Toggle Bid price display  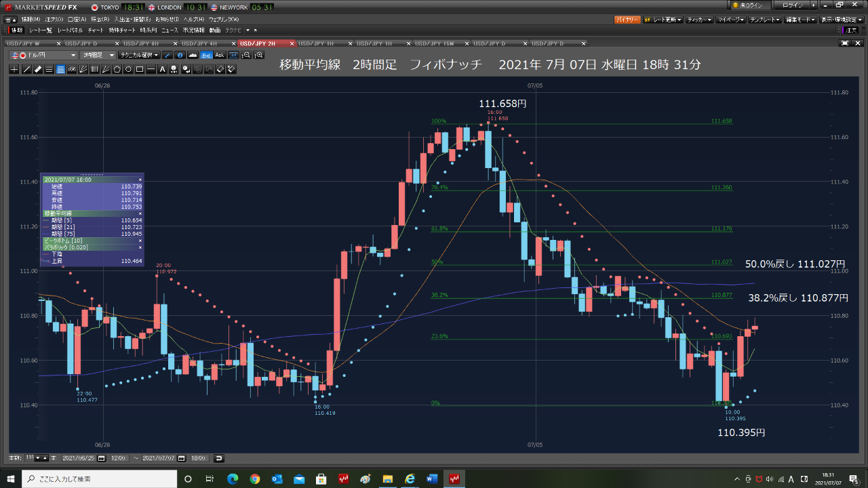pyautogui.click(x=207, y=55)
